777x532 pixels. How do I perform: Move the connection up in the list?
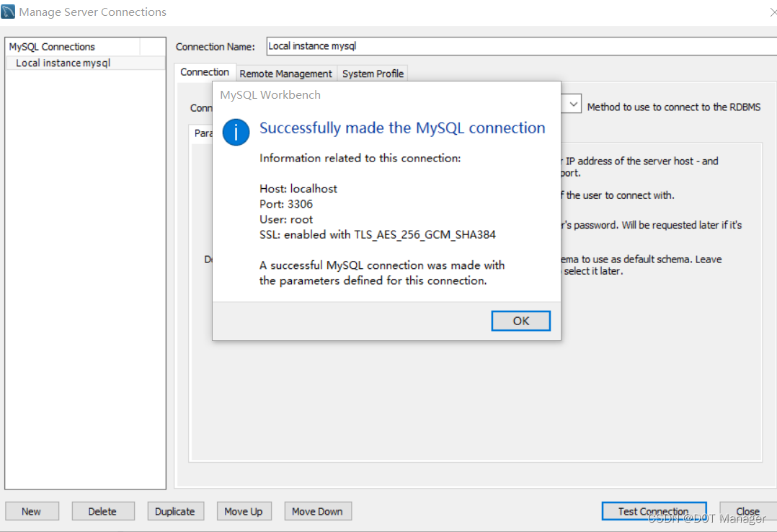click(244, 511)
